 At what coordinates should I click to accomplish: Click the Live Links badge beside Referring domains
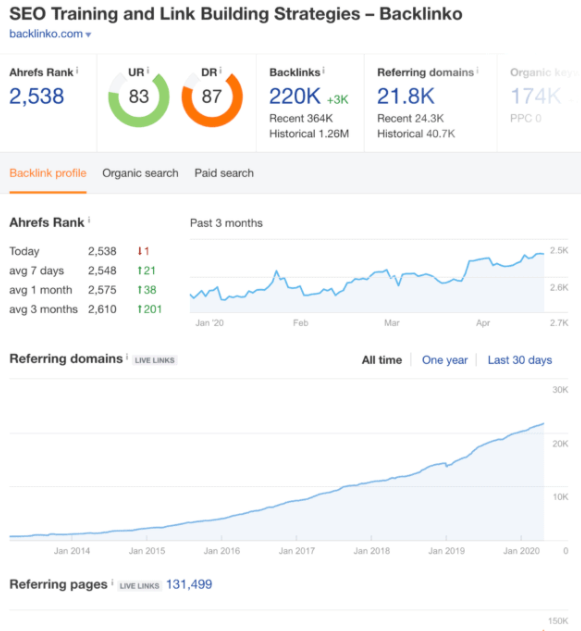click(x=155, y=360)
